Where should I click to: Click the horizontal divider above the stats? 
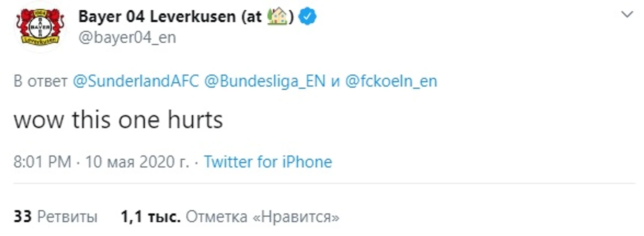pos(324,183)
